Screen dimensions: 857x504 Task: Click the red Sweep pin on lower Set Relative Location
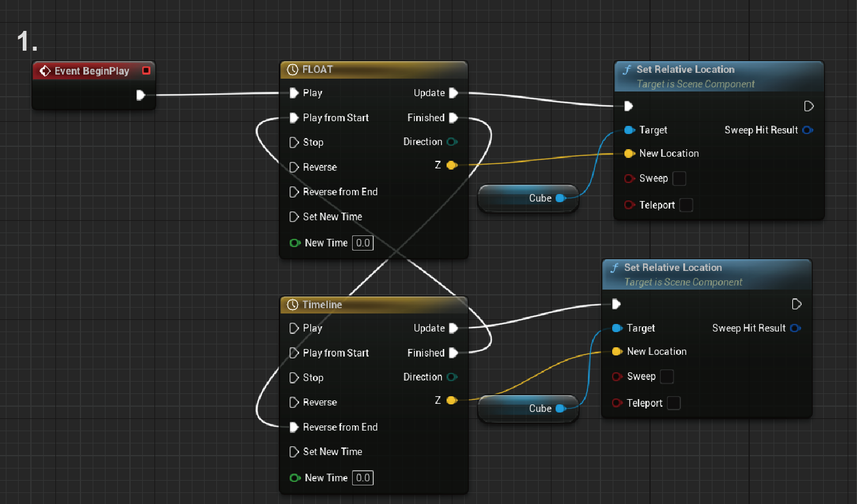click(617, 377)
